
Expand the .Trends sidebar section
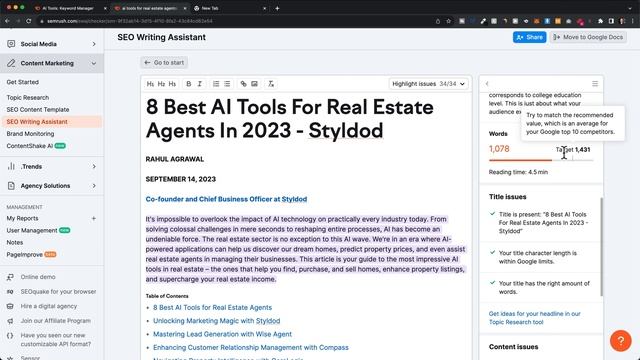[x=94, y=167]
